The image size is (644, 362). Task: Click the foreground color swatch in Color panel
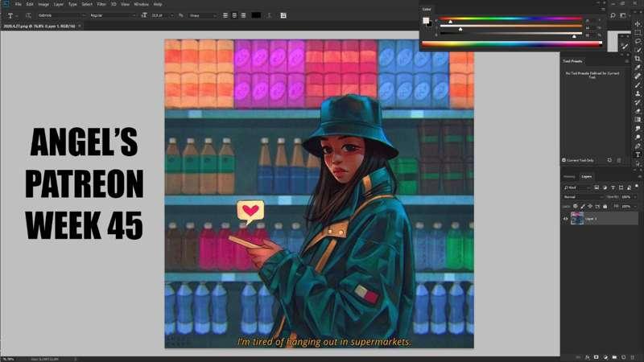[426, 20]
